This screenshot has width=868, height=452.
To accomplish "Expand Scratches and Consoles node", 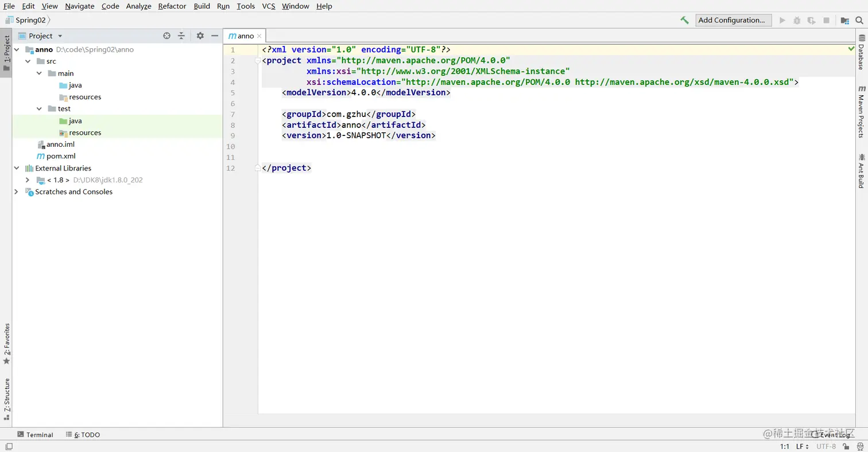I will tap(17, 192).
